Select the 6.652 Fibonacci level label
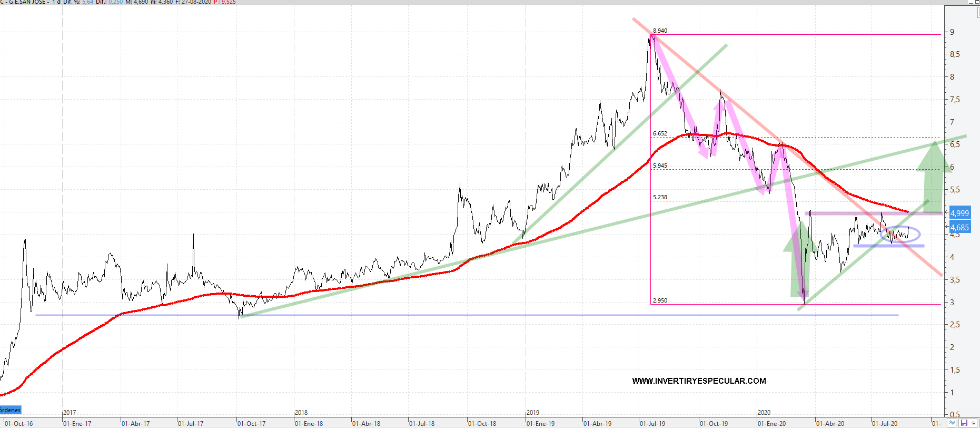 (660, 133)
